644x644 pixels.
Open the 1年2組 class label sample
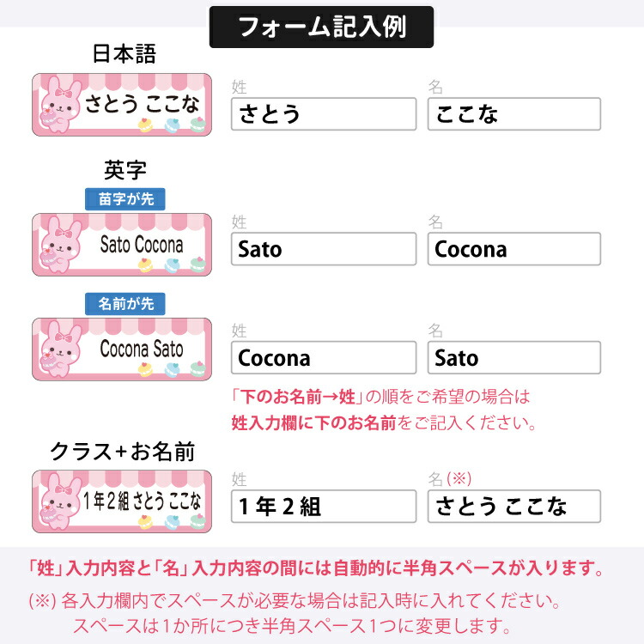pos(122,501)
